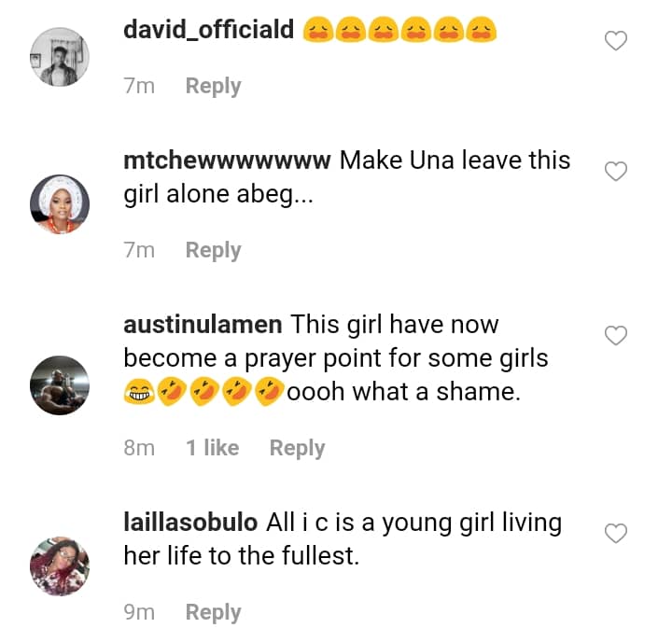Tap heart on mtchewwwwwww's comment
This screenshot has height=628, width=672.
(x=616, y=172)
